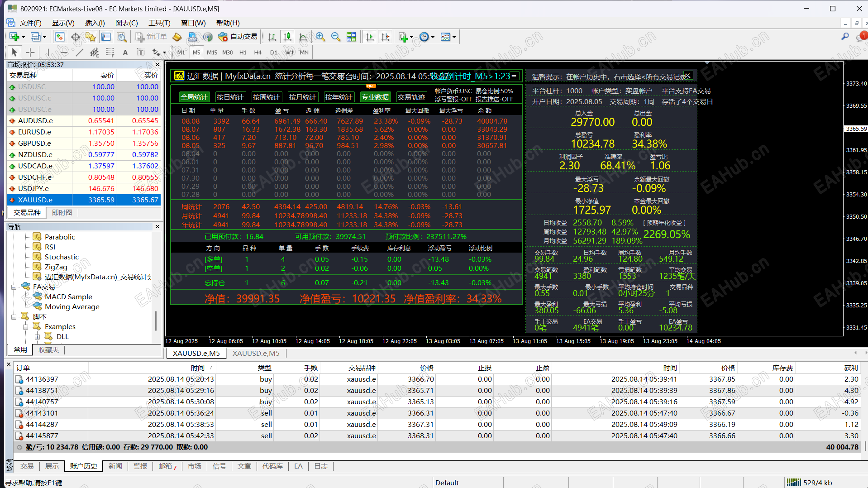Select the crosshair cursor tool
The width and height of the screenshot is (868, 488).
coord(30,53)
